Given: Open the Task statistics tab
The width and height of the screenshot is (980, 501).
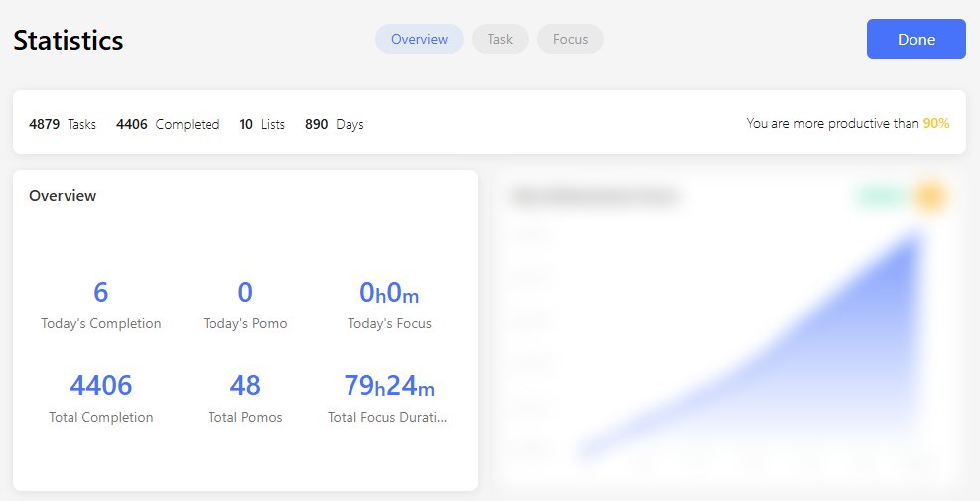Looking at the screenshot, I should (500, 39).
